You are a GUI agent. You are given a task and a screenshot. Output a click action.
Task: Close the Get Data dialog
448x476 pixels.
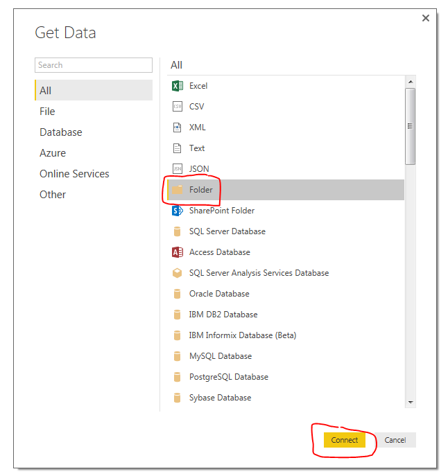pyautogui.click(x=426, y=18)
